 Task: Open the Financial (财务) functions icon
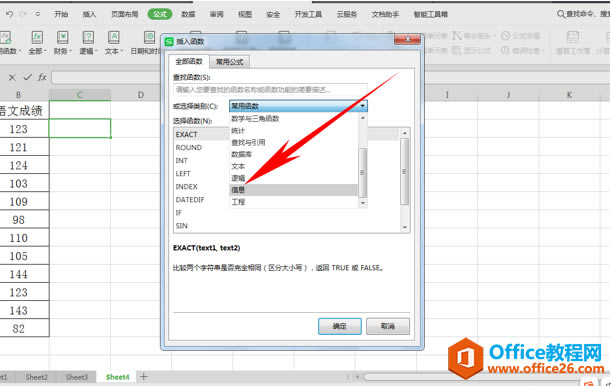coord(62,37)
